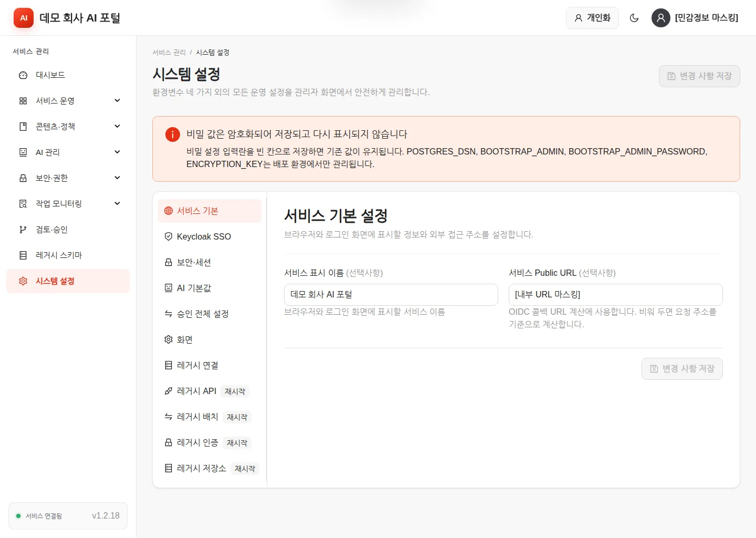Click the 서비스 관리 breadcrumb link
This screenshot has height=538, width=756.
pyautogui.click(x=169, y=53)
